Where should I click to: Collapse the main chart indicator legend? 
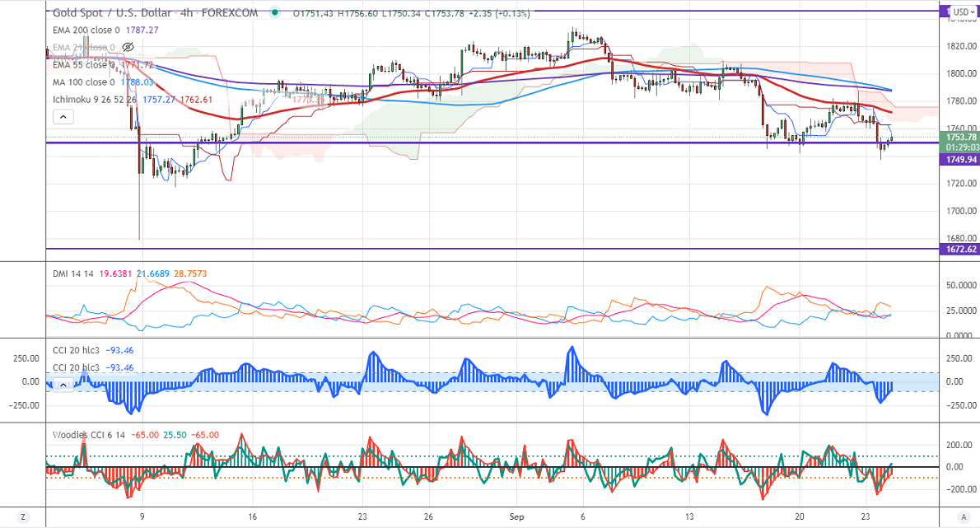coord(63,117)
